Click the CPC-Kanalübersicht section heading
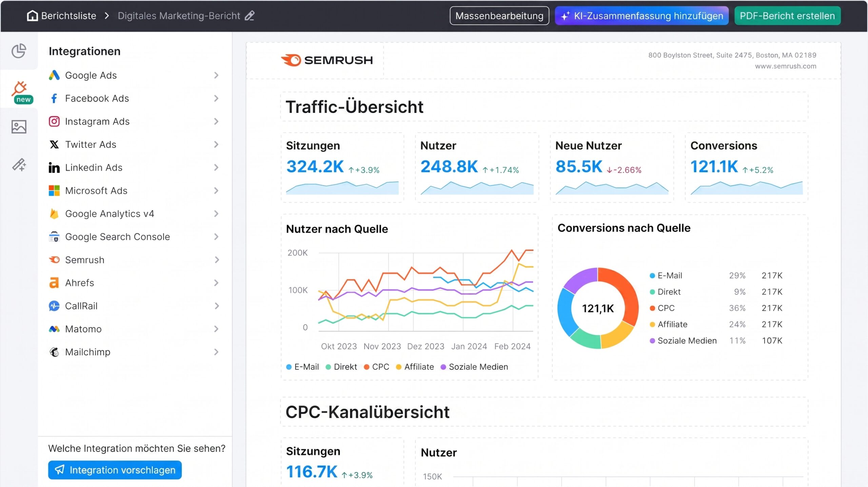 click(x=368, y=412)
